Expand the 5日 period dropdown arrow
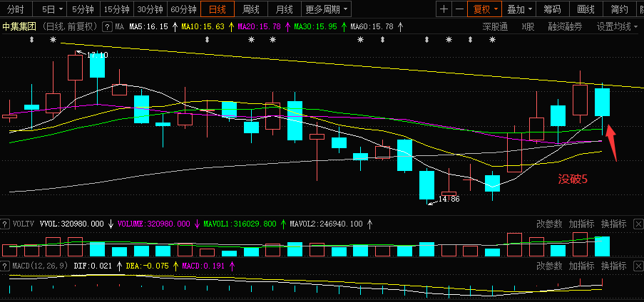 (x=60, y=9)
